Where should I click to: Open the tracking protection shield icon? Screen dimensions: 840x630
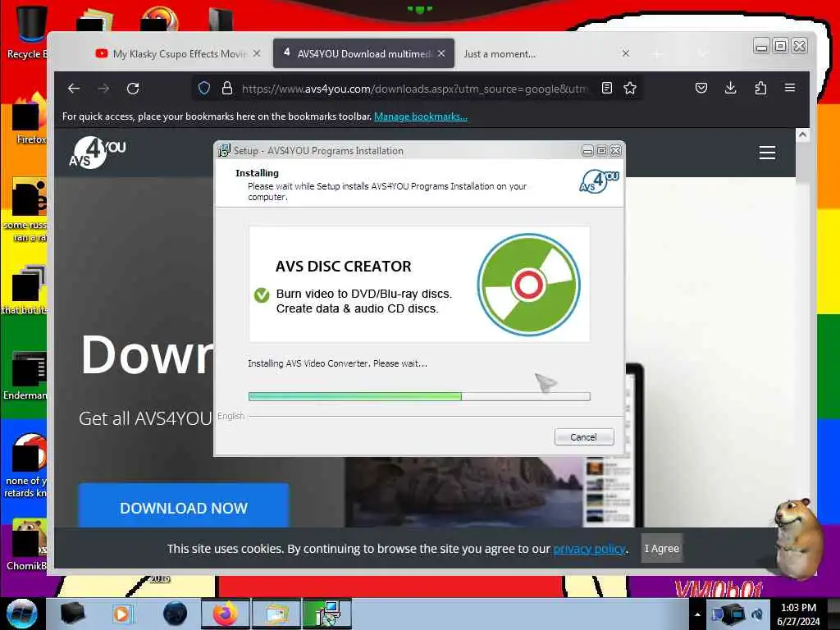coord(204,88)
